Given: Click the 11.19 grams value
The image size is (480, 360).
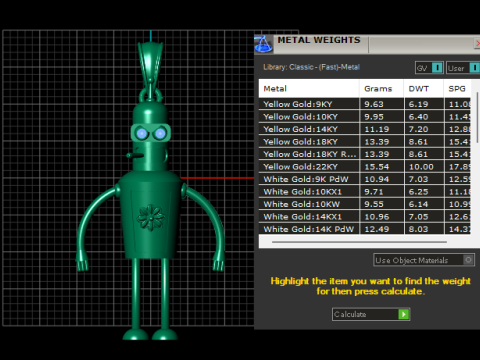Looking at the screenshot, I should coord(376,129).
